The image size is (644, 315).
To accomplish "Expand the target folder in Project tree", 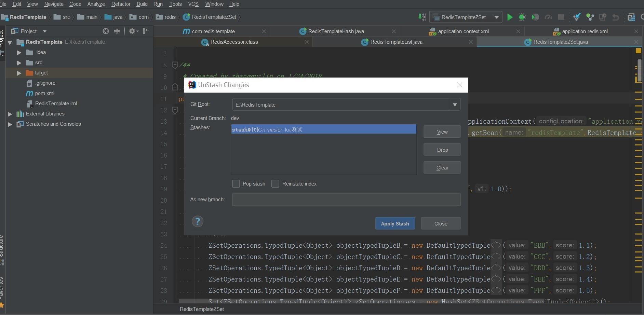I will [19, 73].
